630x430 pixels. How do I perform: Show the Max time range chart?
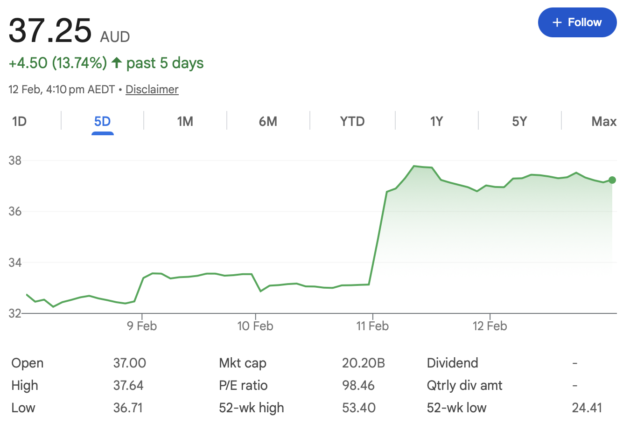point(603,121)
